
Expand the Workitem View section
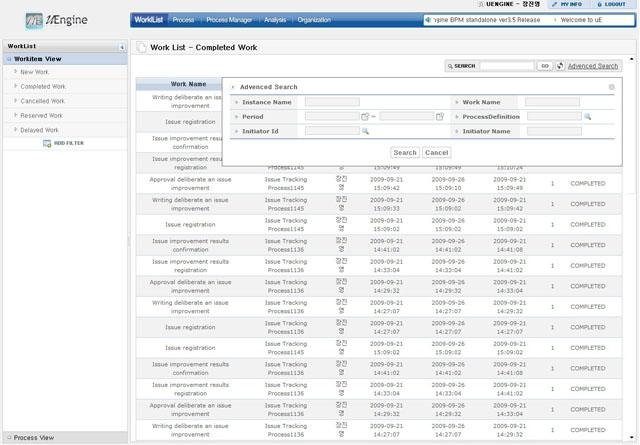[x=65, y=59]
